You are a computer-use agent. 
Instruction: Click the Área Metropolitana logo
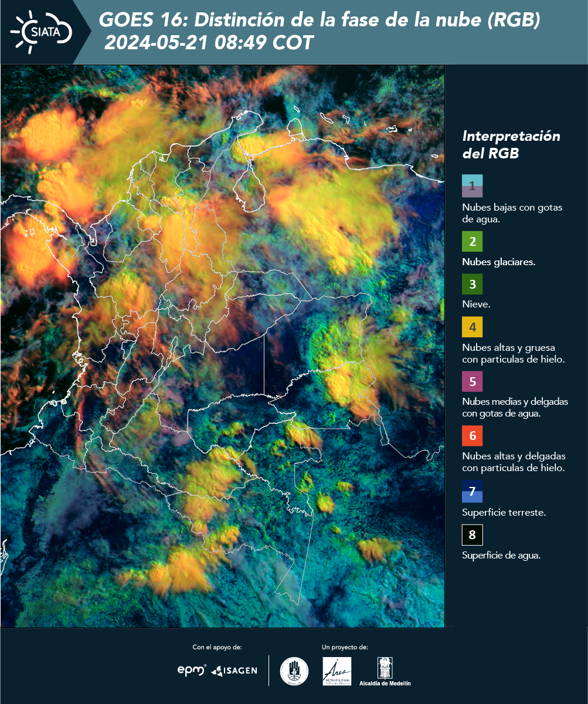[x=337, y=671]
